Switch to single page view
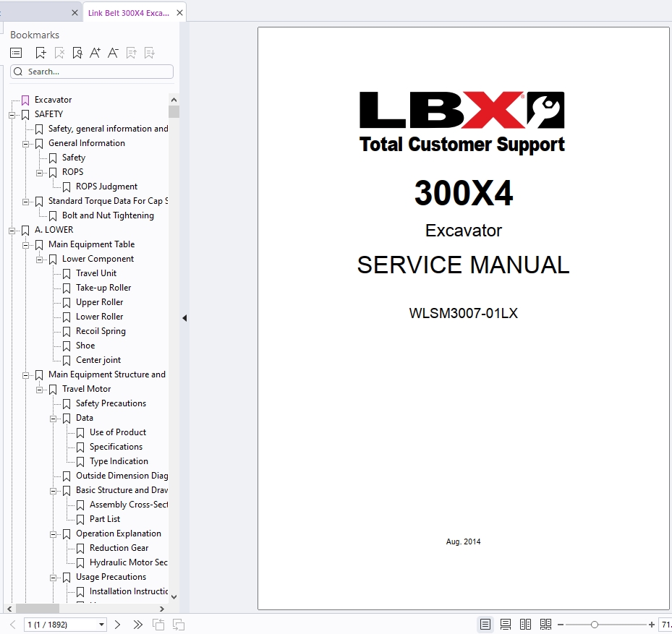 coord(485,625)
